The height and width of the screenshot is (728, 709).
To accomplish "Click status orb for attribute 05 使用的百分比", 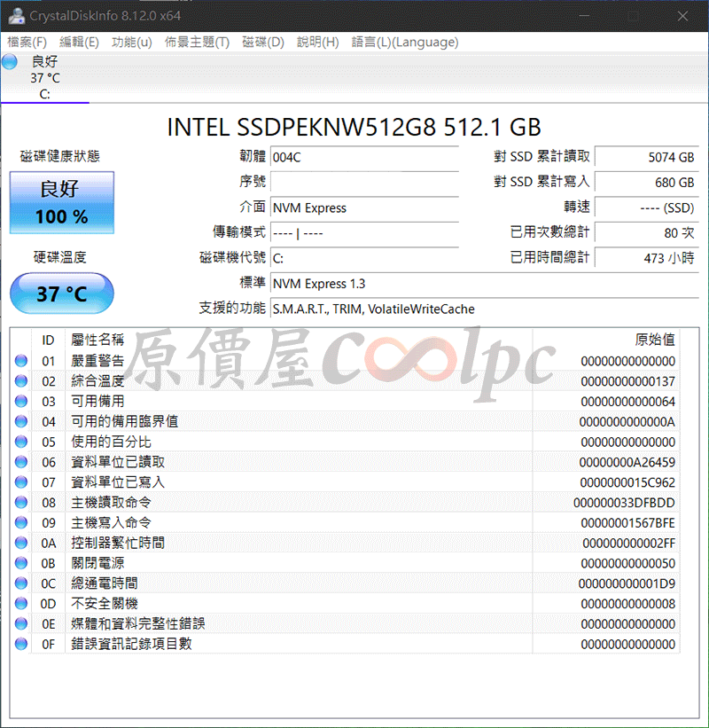I will [x=21, y=442].
